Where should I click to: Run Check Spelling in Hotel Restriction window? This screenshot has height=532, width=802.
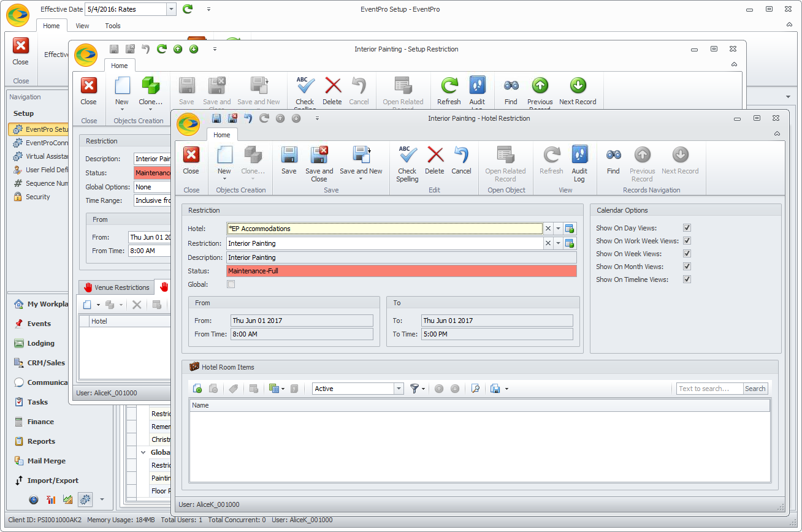(407, 164)
